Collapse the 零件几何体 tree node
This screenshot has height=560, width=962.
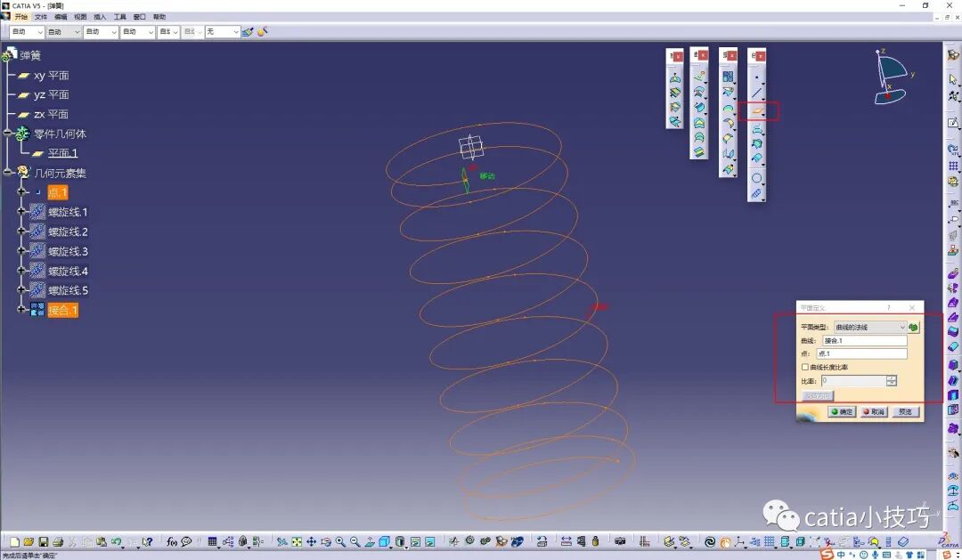click(x=7, y=133)
